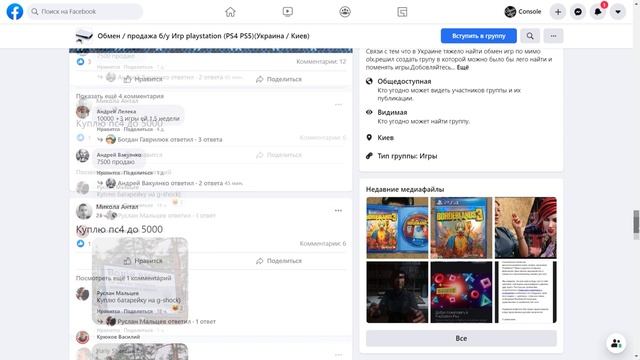Expand Показать ещё 4 комментария

pyautogui.click(x=120, y=96)
